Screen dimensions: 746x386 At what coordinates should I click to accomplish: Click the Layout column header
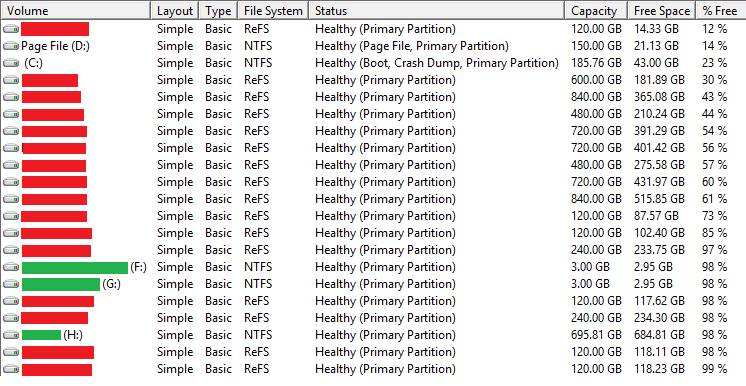pyautogui.click(x=175, y=10)
